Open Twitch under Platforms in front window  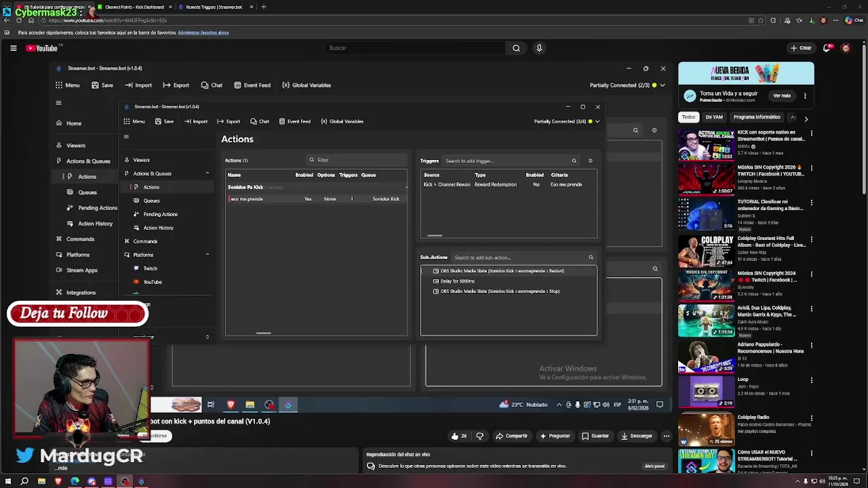click(x=150, y=268)
